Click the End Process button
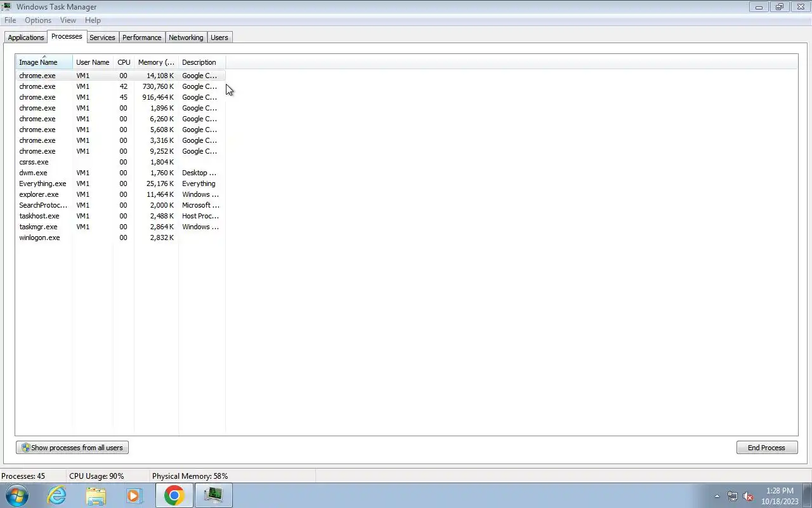Screen dimensions: 812x508 766,448
